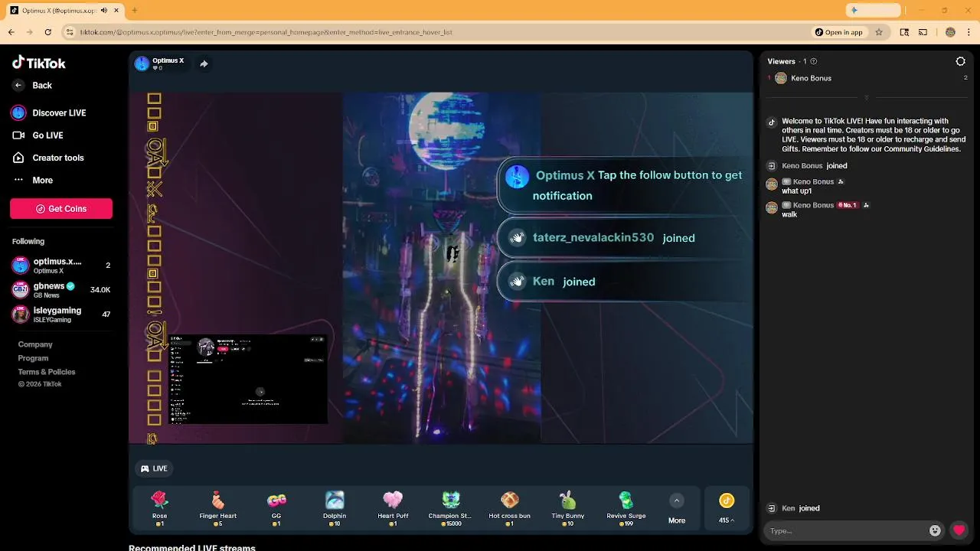Open Go LIVE

(x=38, y=135)
